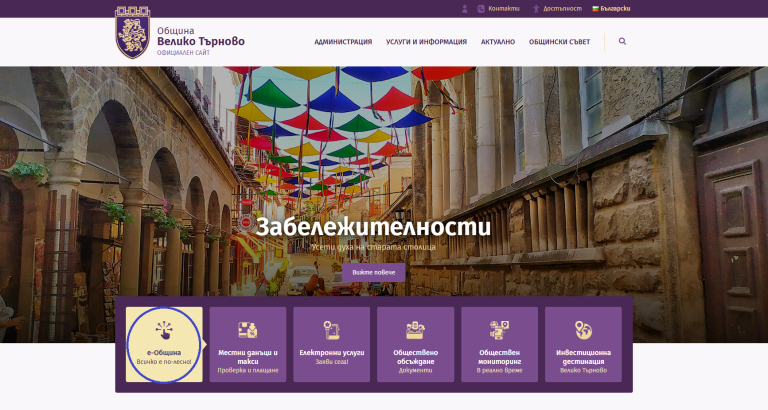Click the Обществен мониторинг icon
This screenshot has height=410, width=768.
click(499, 330)
